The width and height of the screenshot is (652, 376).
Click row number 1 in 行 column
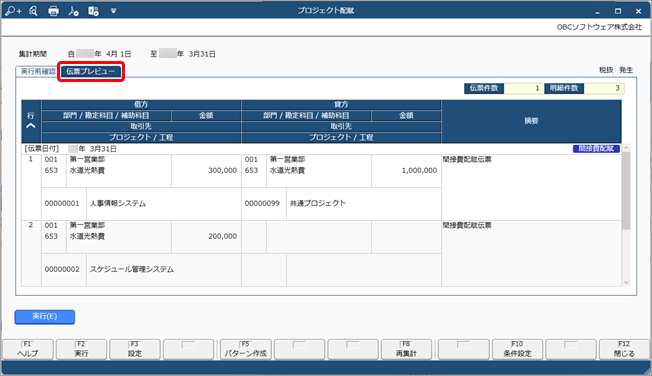31,159
